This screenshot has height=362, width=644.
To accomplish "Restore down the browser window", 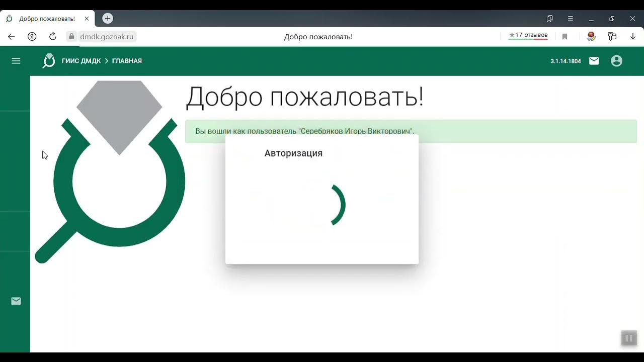I will pyautogui.click(x=612, y=19).
